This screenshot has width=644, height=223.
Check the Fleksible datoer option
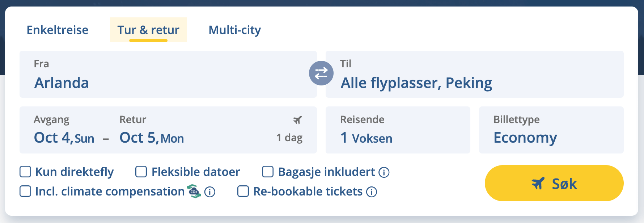click(x=141, y=172)
